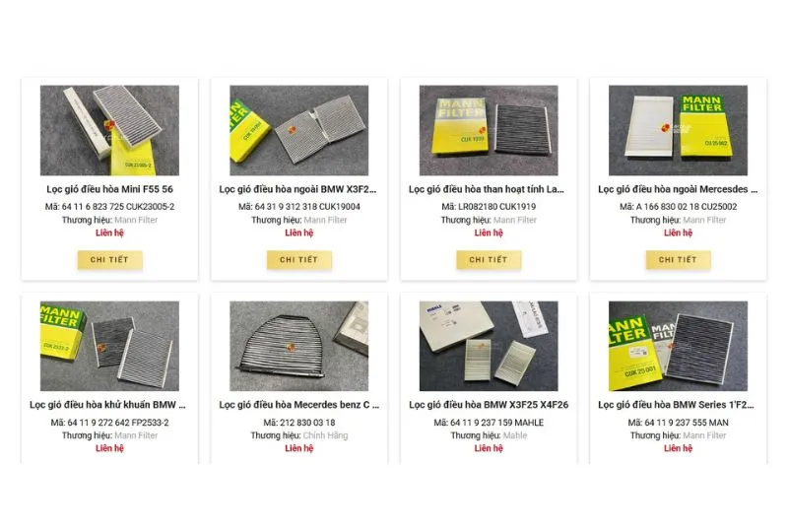Click CHI TIẾT for LR082180 CUK1919 product

489,260
